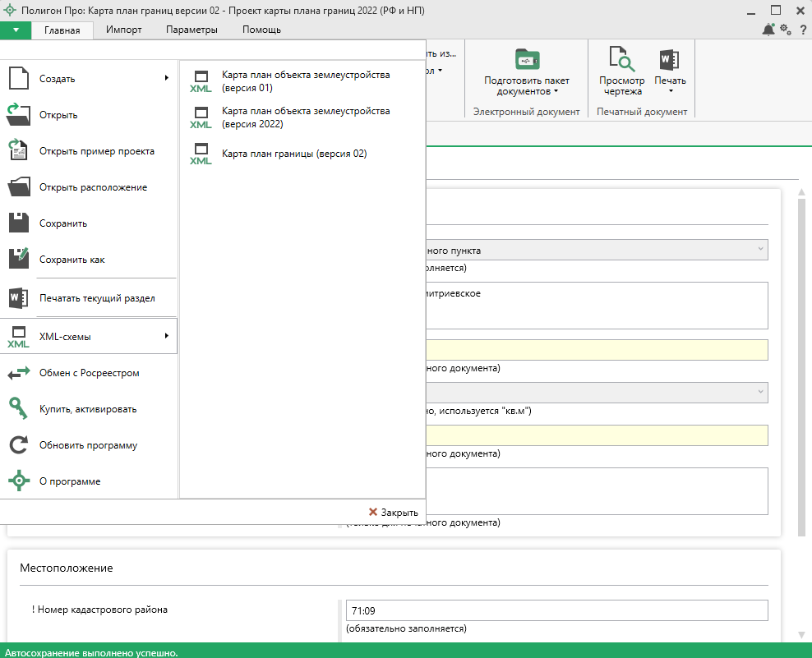
Task: Open the green application menu dropdown
Action: [x=16, y=30]
